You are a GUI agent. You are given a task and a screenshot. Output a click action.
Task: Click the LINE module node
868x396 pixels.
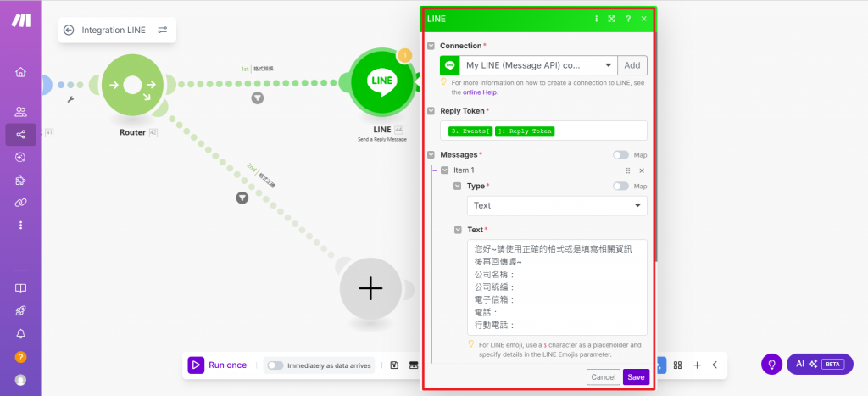(x=382, y=81)
